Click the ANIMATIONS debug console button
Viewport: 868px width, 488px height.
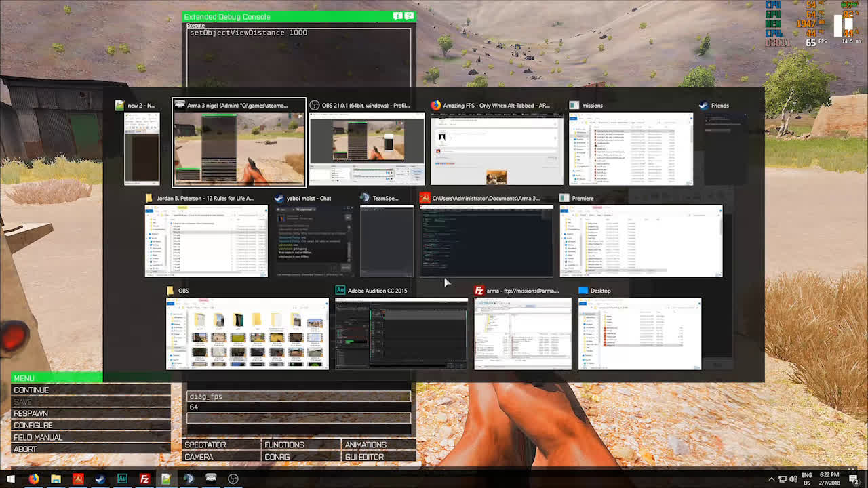point(379,445)
